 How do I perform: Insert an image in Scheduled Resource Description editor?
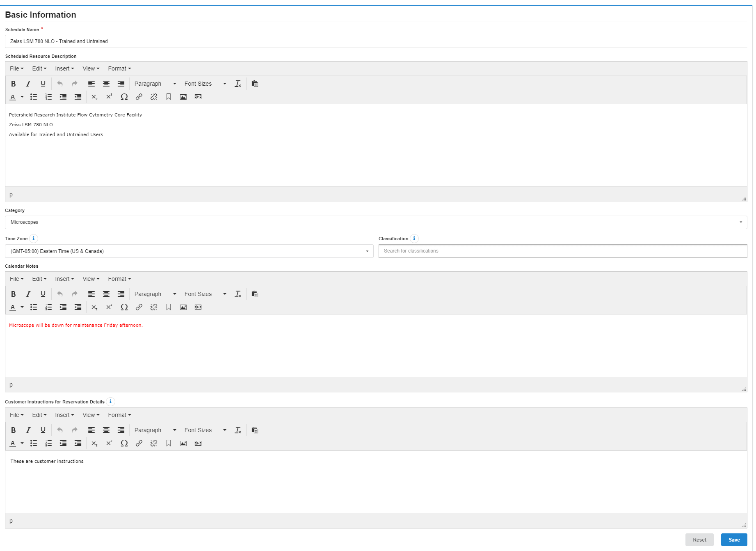[x=183, y=97]
